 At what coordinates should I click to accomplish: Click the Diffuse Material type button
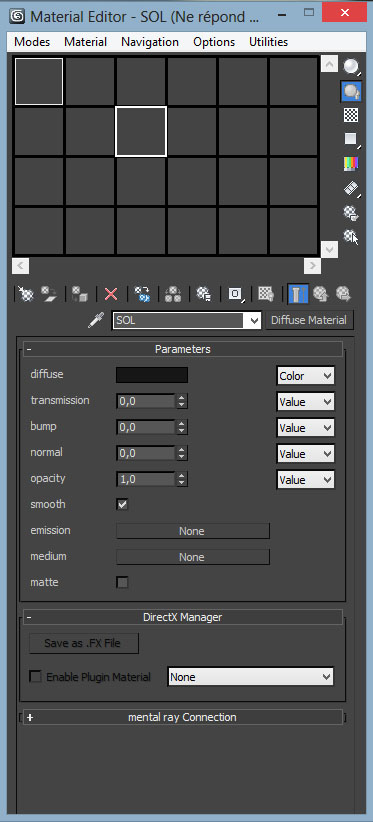click(309, 320)
